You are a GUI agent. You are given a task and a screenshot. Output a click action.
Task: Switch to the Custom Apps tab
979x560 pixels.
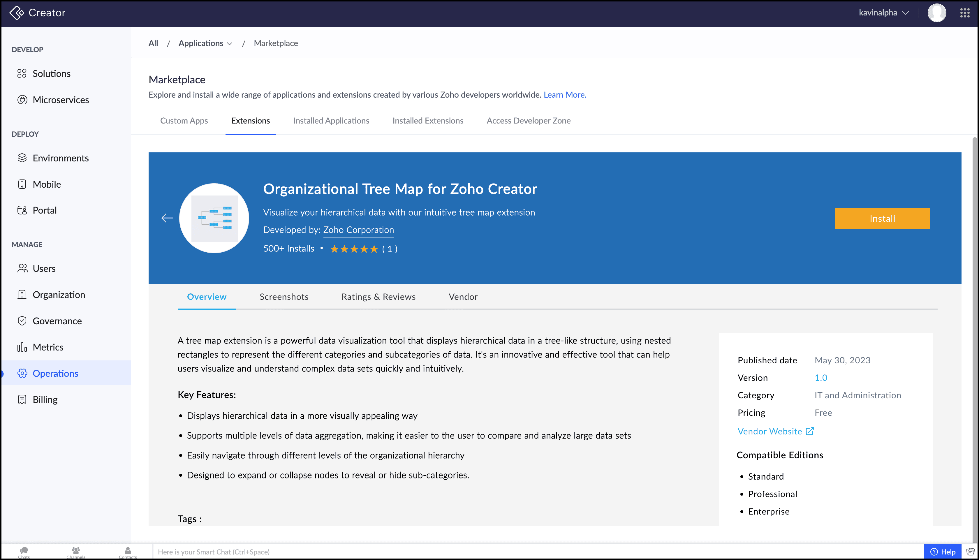(184, 121)
